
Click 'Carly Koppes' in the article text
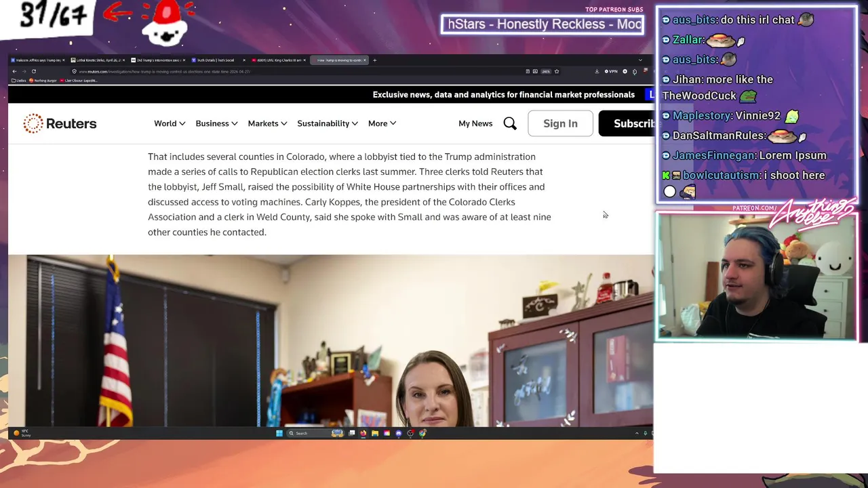point(333,201)
